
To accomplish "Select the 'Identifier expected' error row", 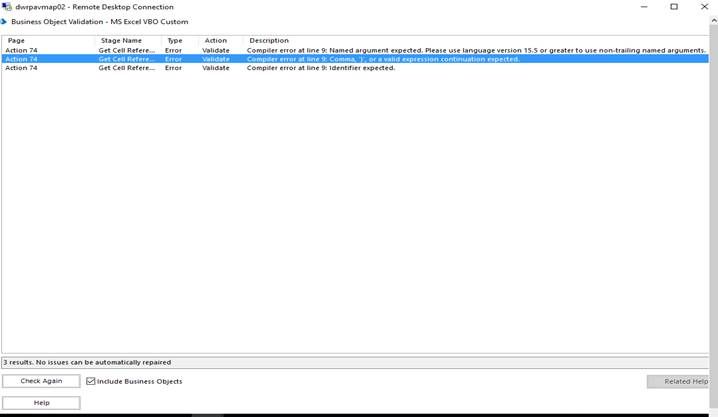I will (355, 68).
